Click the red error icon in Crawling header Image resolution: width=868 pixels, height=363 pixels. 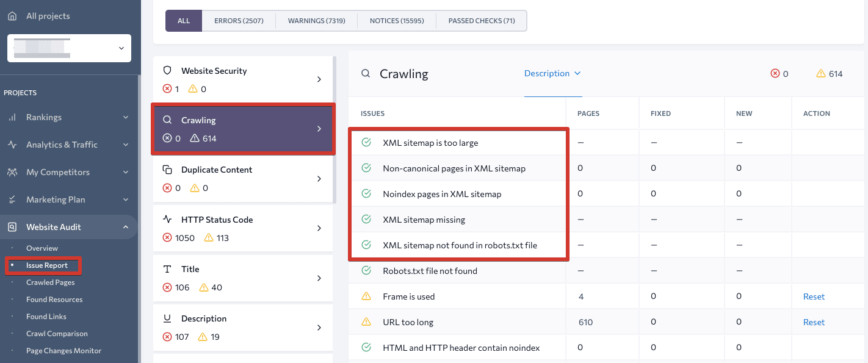(775, 73)
